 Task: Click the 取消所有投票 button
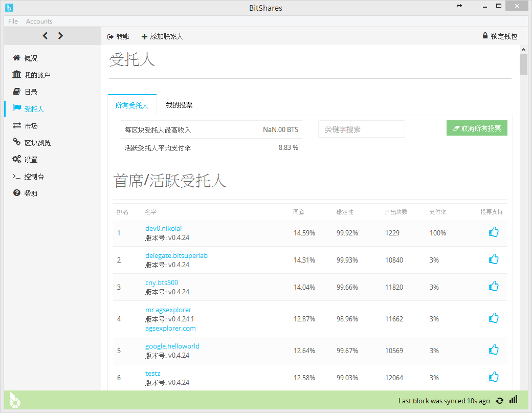(477, 128)
